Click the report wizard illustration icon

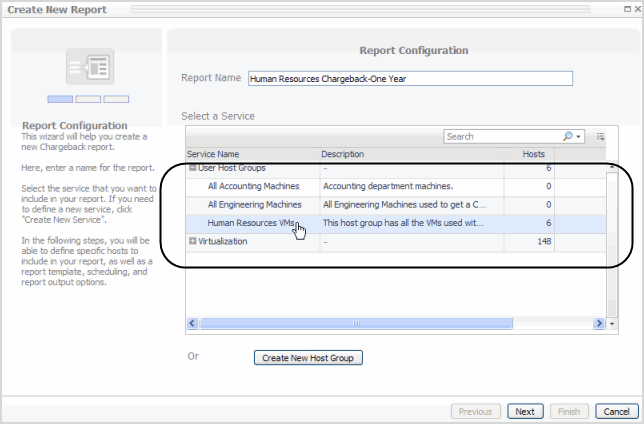tap(90, 67)
